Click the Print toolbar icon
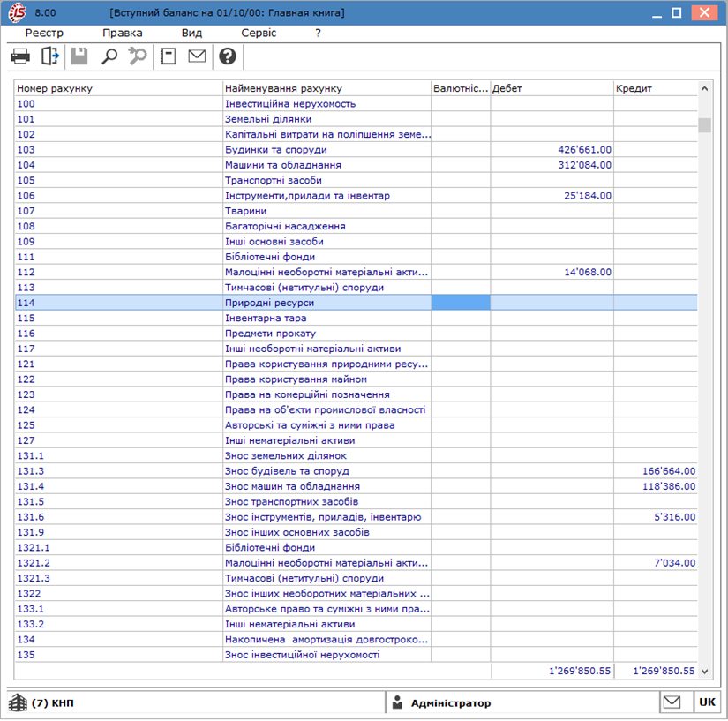 [x=20, y=56]
